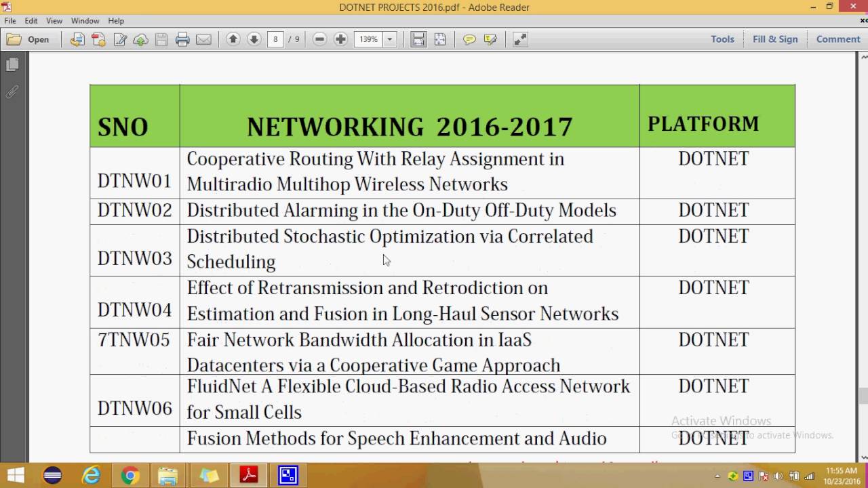
Task: Open the Window menu
Action: pyautogui.click(x=85, y=21)
